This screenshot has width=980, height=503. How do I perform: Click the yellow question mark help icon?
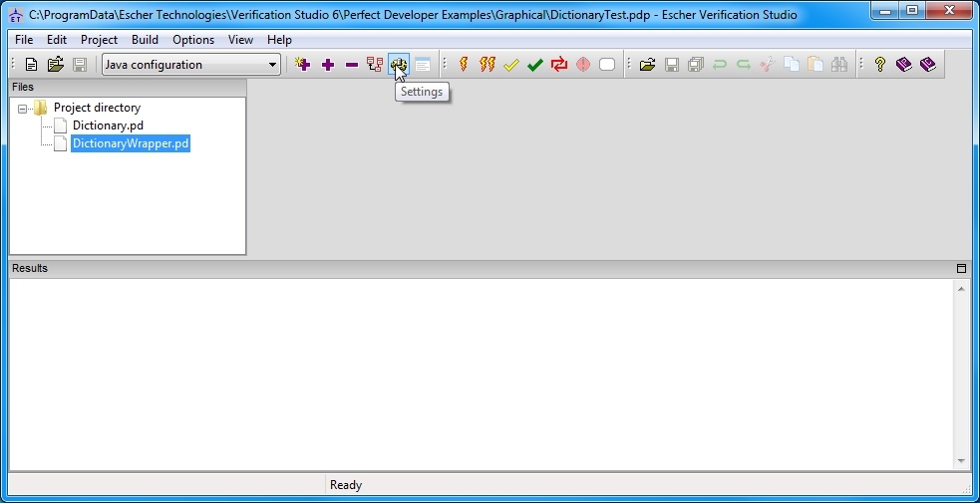(x=880, y=65)
